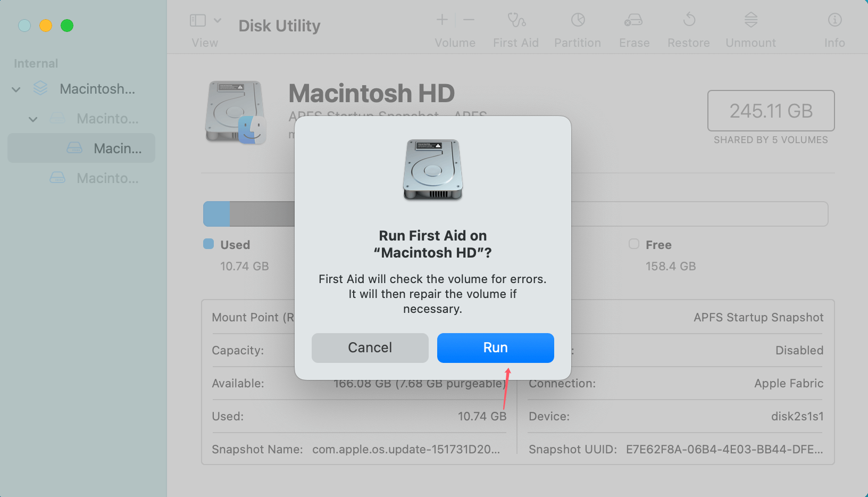Click the Restore toolbar icon
Viewport: 868px width, 497px height.
tap(688, 27)
